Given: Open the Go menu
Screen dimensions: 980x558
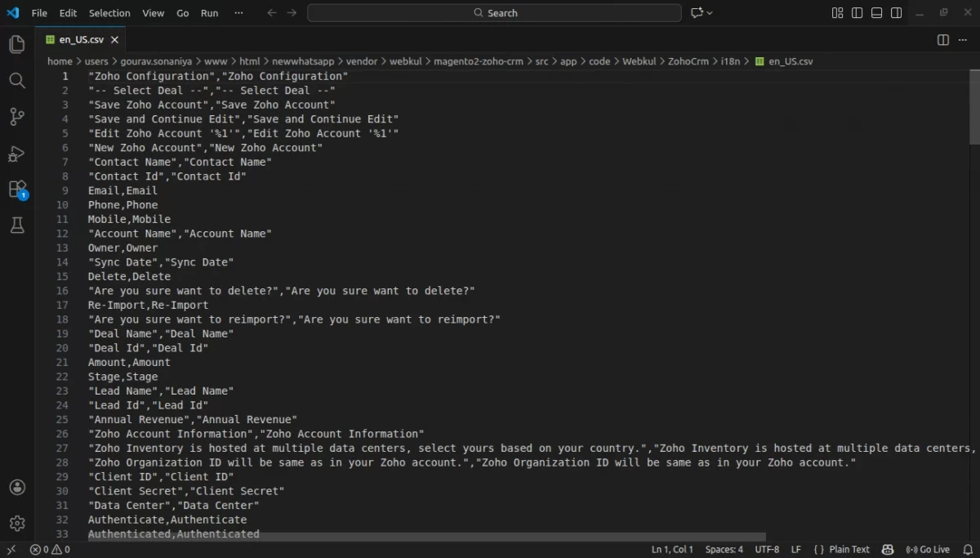Looking at the screenshot, I should pos(183,13).
